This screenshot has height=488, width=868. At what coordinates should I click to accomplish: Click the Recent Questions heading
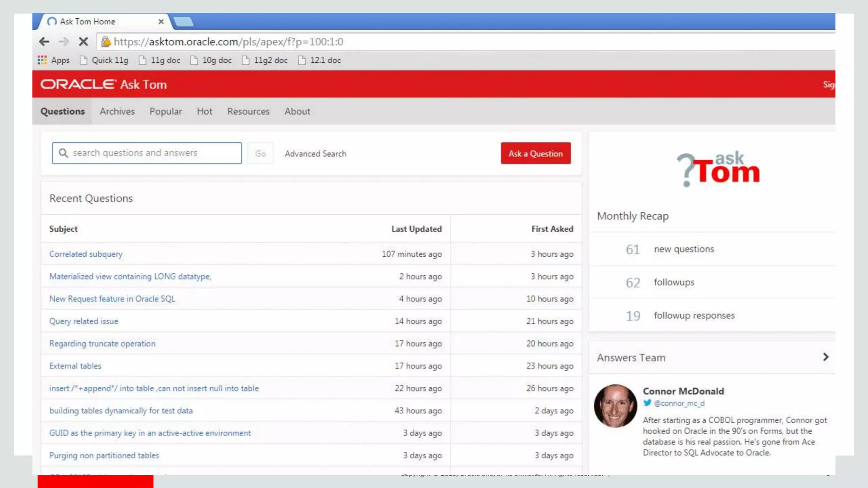[91, 198]
